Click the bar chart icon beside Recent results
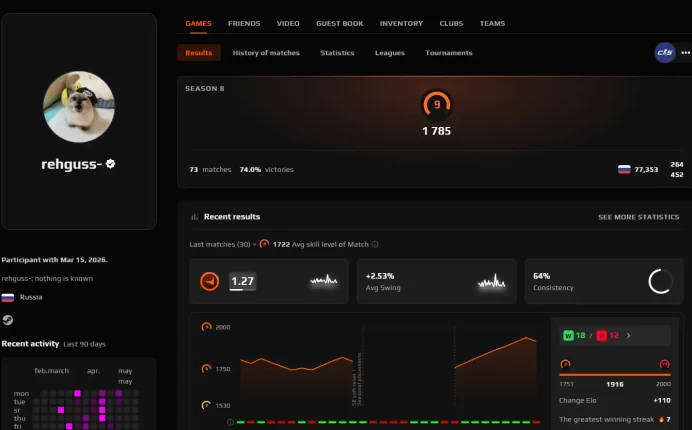 [194, 217]
